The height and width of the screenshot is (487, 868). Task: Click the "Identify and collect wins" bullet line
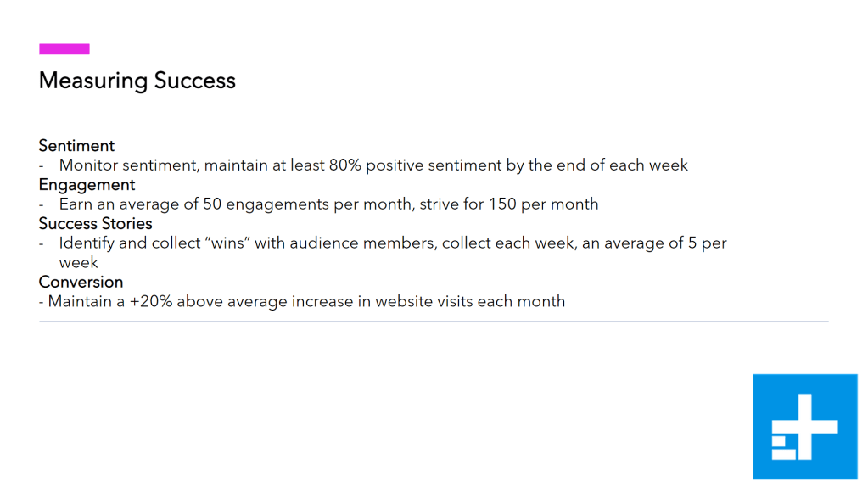click(393, 243)
